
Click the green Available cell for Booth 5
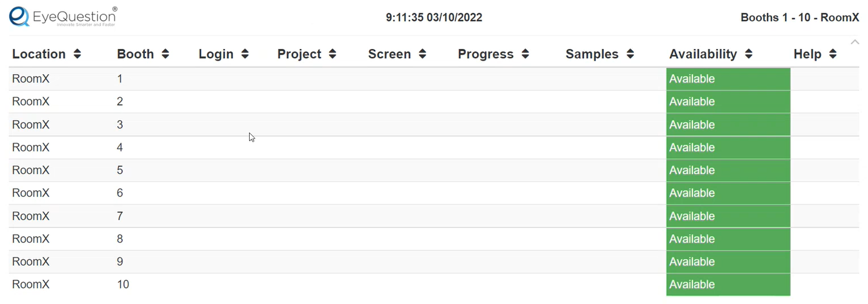coord(728,170)
